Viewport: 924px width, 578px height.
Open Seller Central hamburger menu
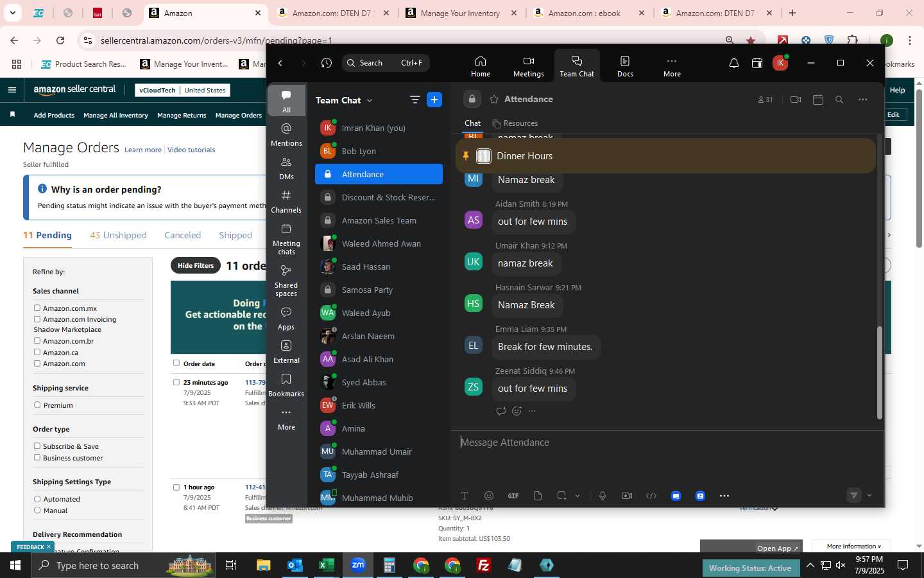click(12, 90)
